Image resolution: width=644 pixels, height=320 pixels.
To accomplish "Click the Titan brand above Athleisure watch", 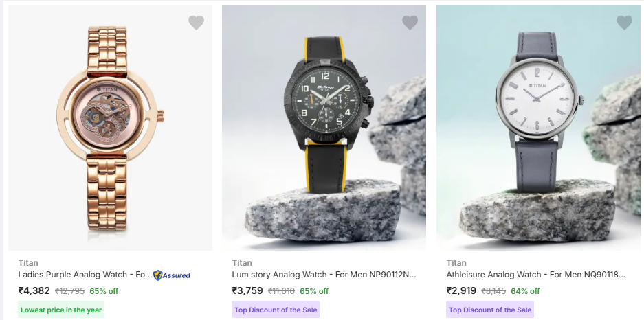I will coord(456,262).
